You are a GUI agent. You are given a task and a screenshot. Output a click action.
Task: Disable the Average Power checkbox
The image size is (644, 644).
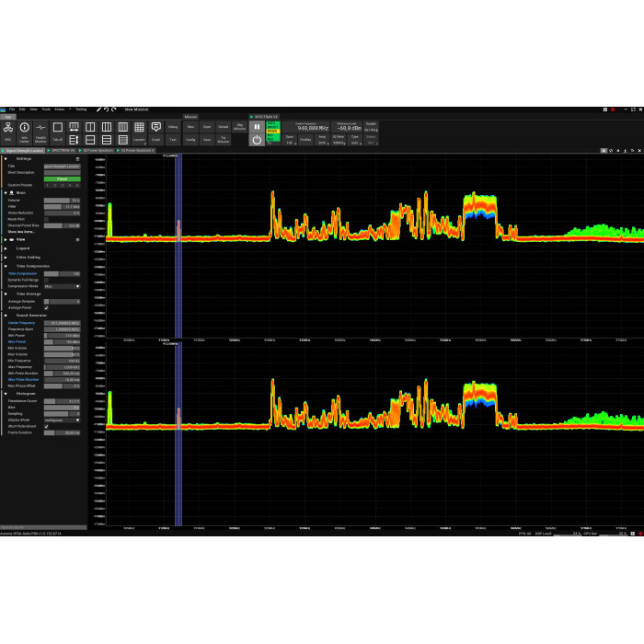click(x=47, y=307)
